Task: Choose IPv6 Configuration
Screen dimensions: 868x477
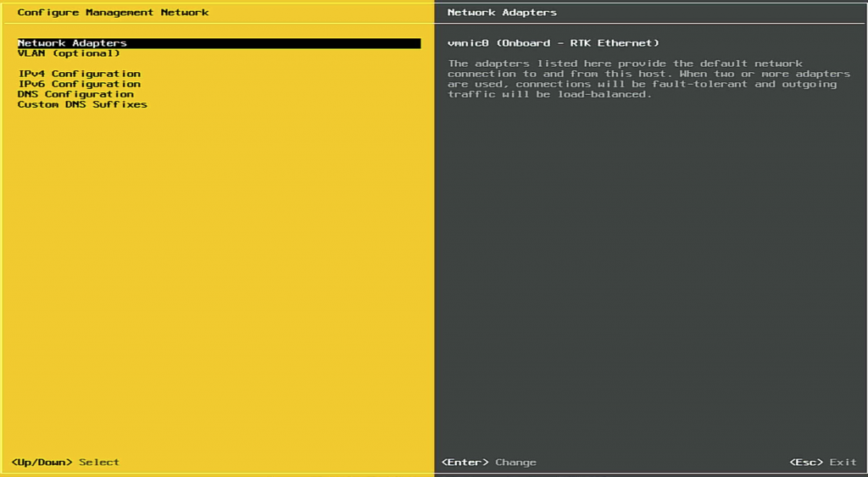Action: click(x=79, y=84)
